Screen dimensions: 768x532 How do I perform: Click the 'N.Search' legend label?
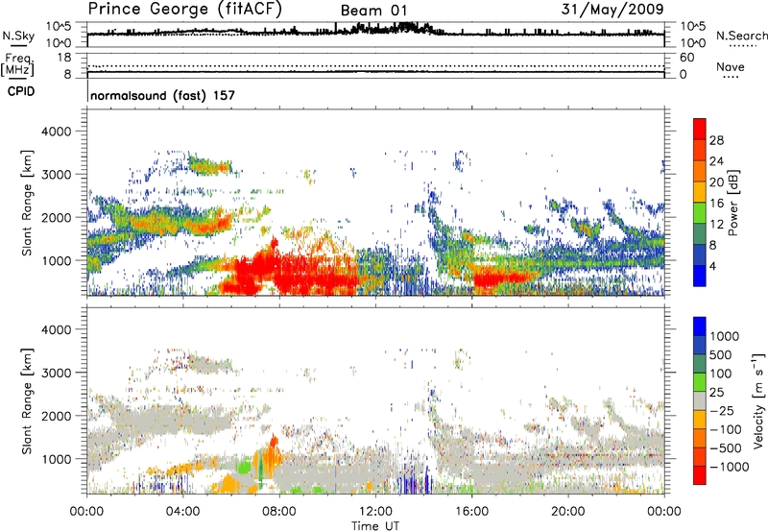(x=741, y=36)
